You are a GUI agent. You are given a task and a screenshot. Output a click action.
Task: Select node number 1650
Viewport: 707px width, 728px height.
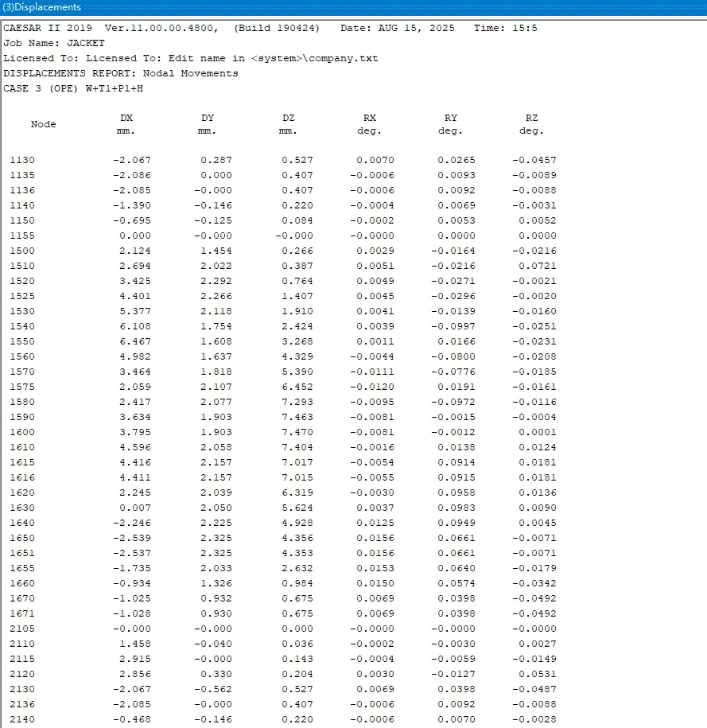(22, 538)
